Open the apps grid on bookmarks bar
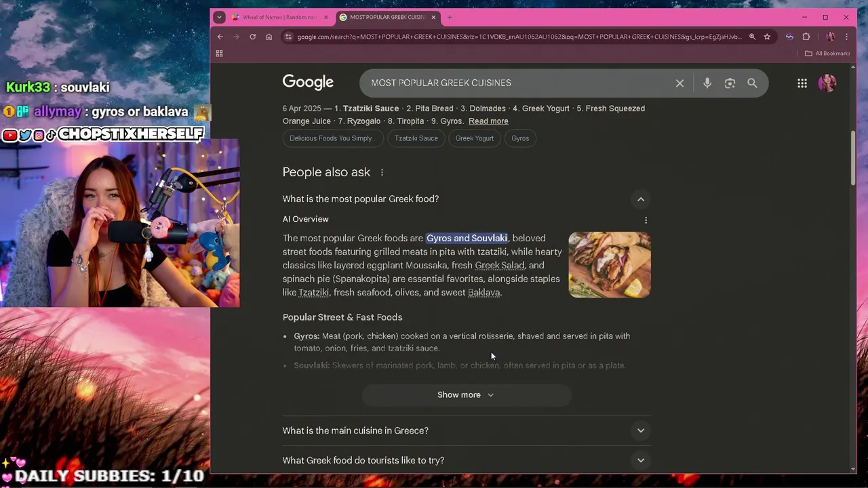Image resolution: width=868 pixels, height=488 pixels. pos(219,53)
